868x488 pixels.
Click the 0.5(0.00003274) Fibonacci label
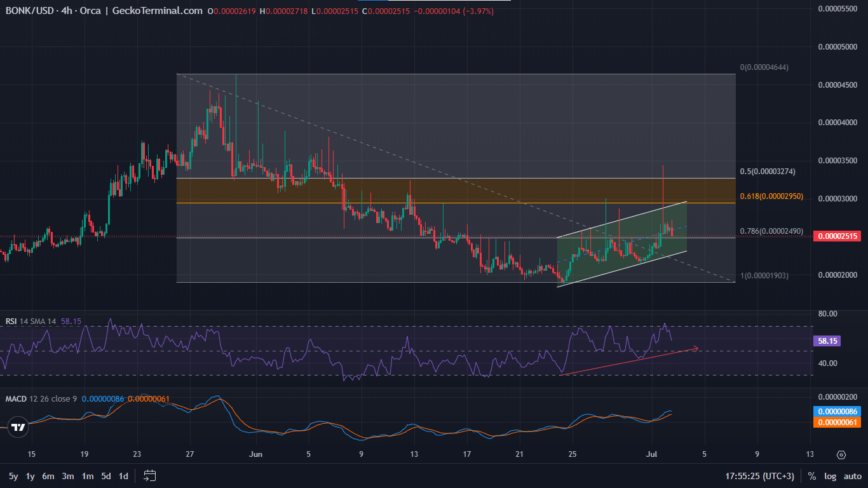[x=767, y=172]
